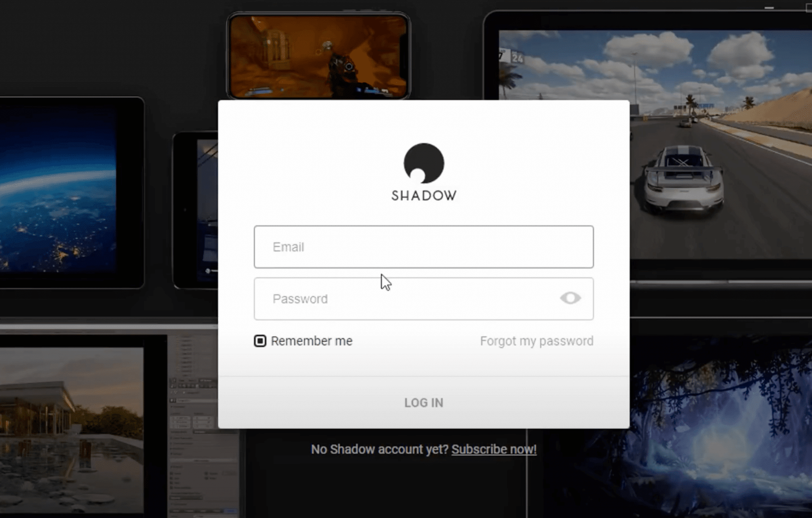Minimize the window with the dash icon
This screenshot has height=518, width=812.
(769, 8)
